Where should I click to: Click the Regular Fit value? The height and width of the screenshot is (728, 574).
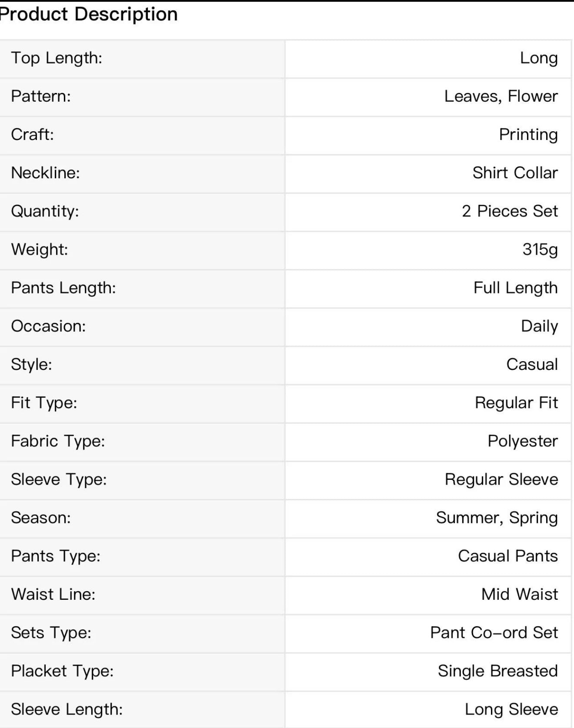516,402
